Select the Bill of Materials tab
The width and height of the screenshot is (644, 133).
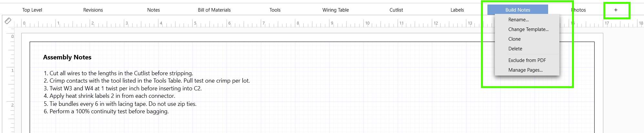(x=214, y=10)
